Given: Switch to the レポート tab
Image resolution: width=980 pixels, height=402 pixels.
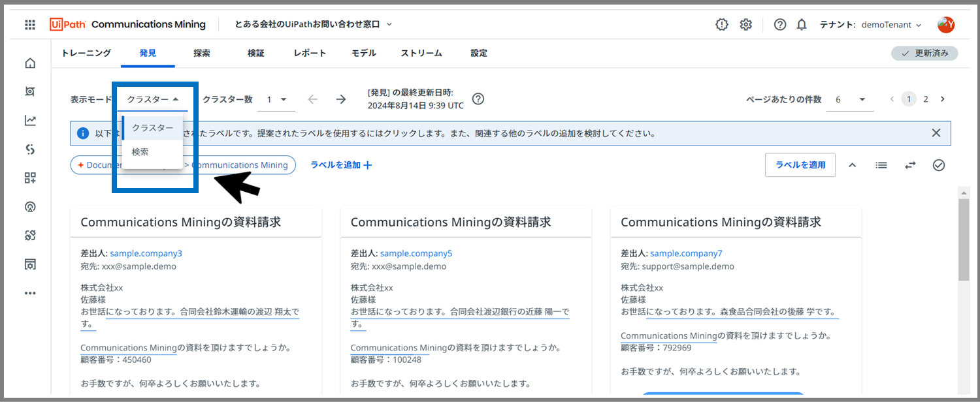Looking at the screenshot, I should tap(310, 54).
